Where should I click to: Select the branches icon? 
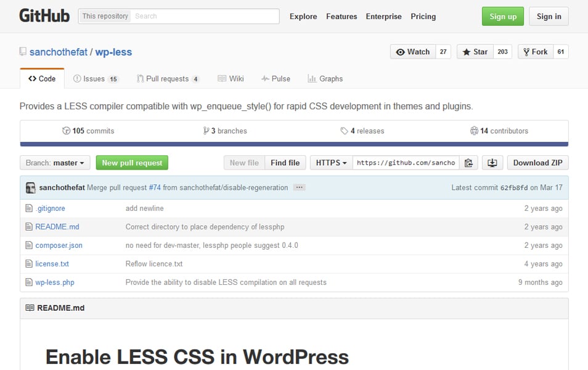coord(206,131)
